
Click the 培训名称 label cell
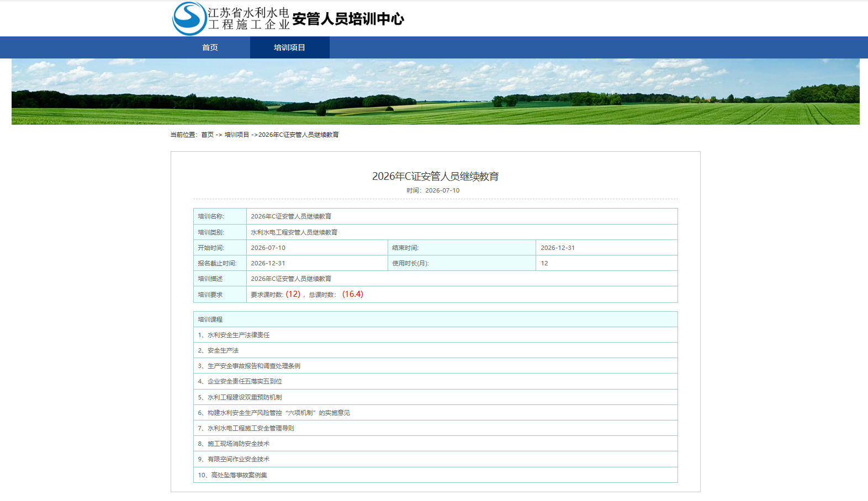(x=220, y=216)
